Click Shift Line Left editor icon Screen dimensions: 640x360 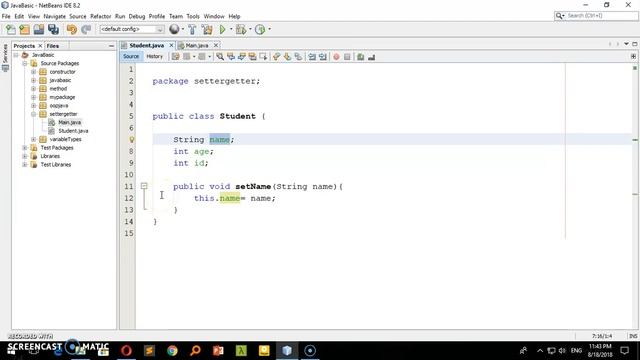coord(312,57)
